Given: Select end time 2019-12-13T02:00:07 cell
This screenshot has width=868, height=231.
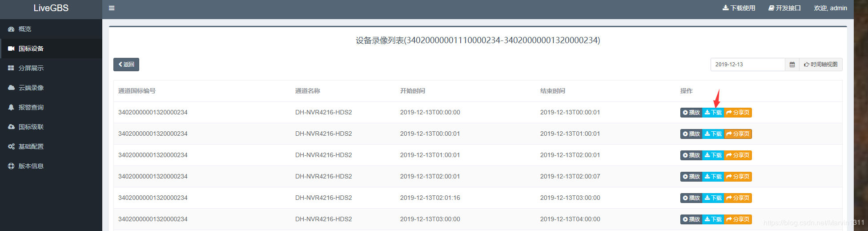Looking at the screenshot, I should [x=570, y=176].
